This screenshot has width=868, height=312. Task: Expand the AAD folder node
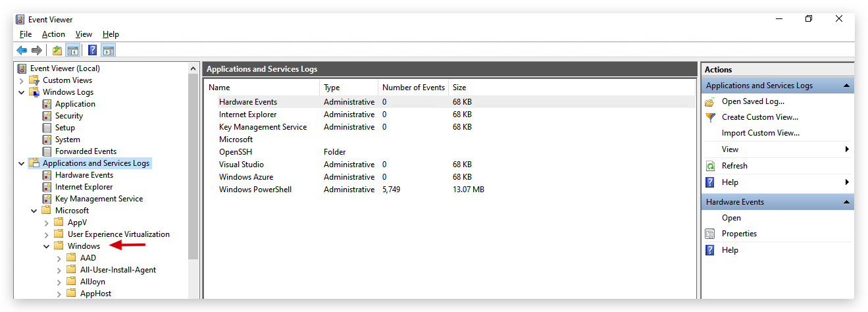59,258
